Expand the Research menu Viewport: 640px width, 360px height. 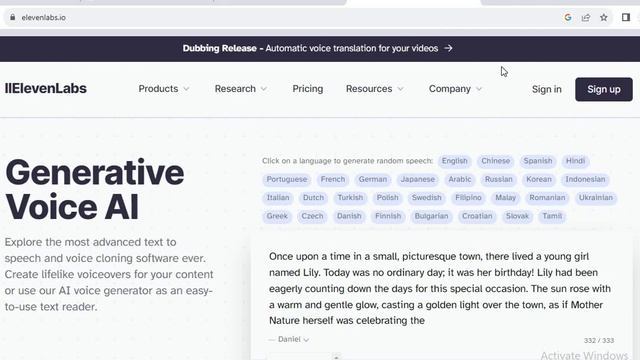tap(240, 89)
